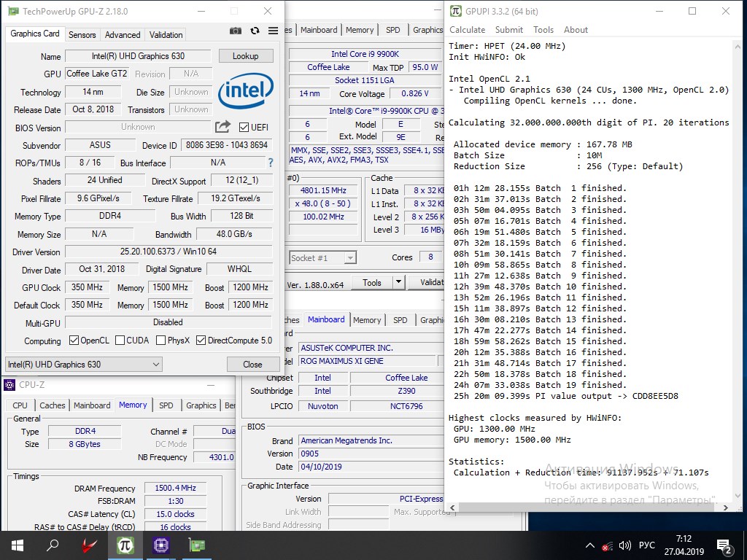Image resolution: width=747 pixels, height=560 pixels.
Task: Toggle the CUDA checkbox
Action: point(120,341)
